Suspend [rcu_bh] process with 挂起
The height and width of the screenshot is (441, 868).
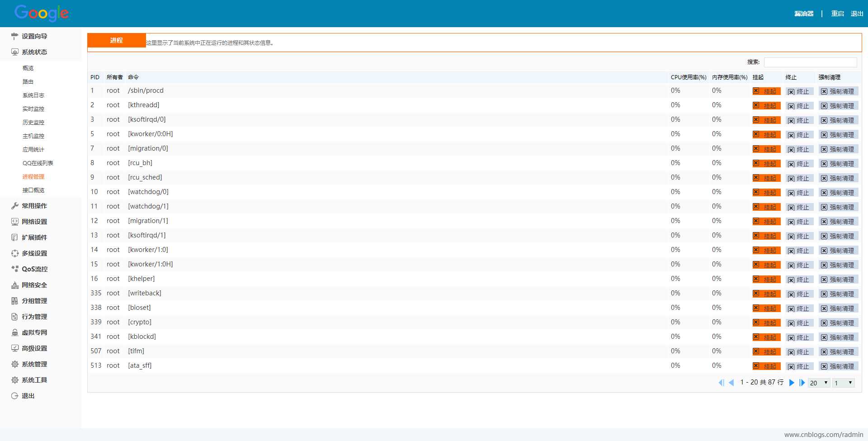coord(766,164)
